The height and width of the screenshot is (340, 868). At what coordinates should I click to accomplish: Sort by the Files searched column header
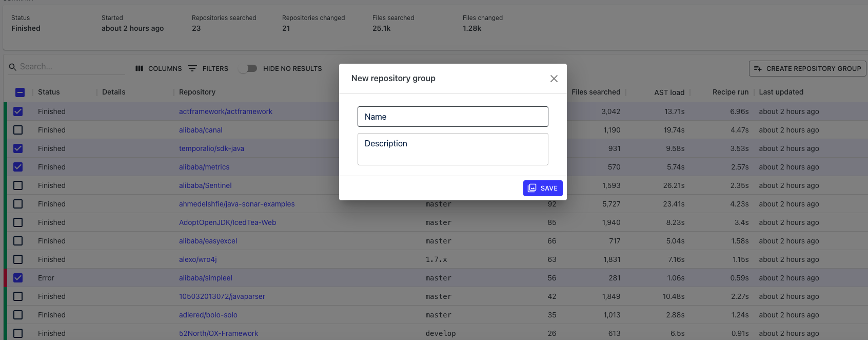click(x=596, y=92)
